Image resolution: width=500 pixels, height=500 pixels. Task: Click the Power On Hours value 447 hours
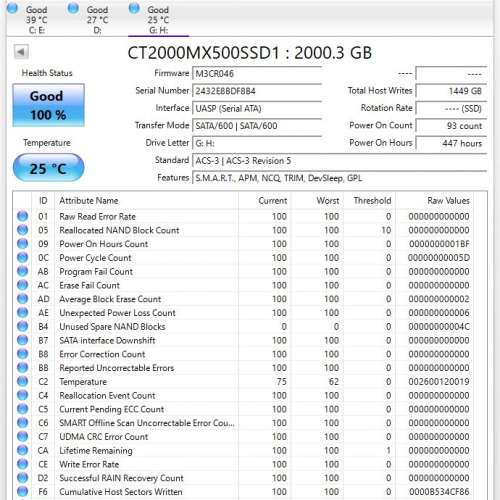point(451,143)
